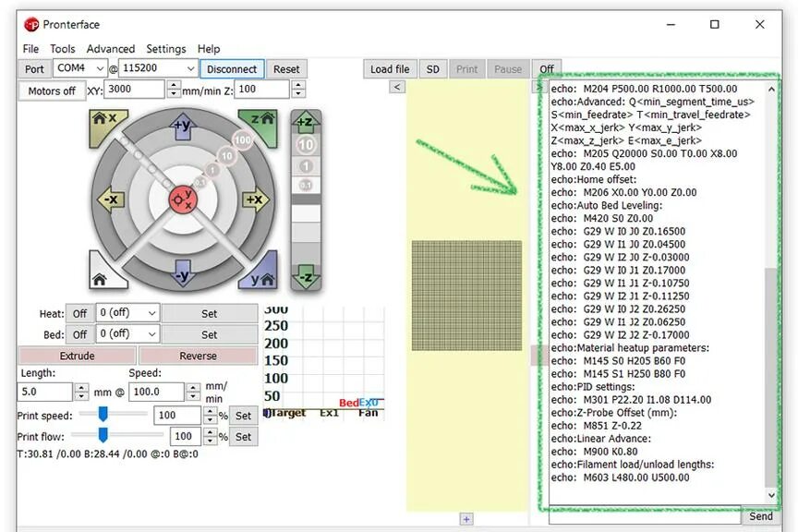Open the Advanced menu

pyautogui.click(x=111, y=49)
